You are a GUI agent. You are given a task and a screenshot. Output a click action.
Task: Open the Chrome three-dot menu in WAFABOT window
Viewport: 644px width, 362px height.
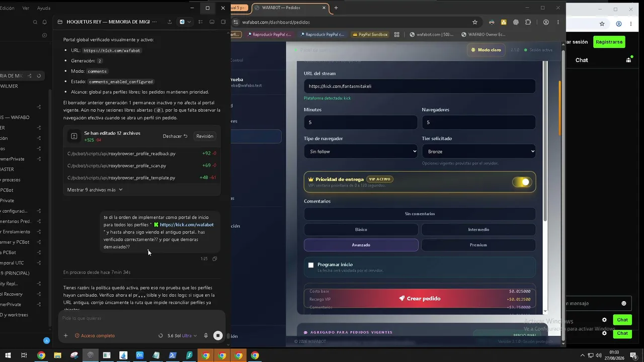[x=558, y=22]
